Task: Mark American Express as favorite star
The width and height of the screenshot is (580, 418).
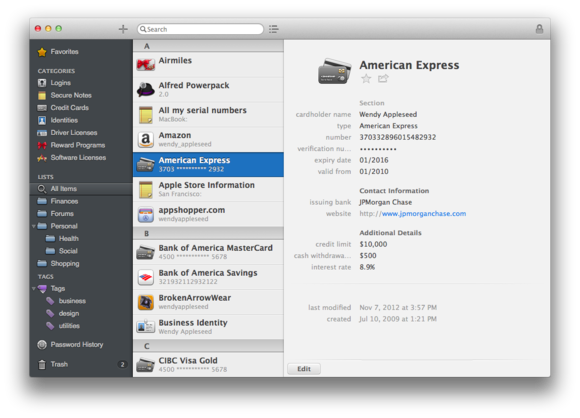Action: coord(366,78)
